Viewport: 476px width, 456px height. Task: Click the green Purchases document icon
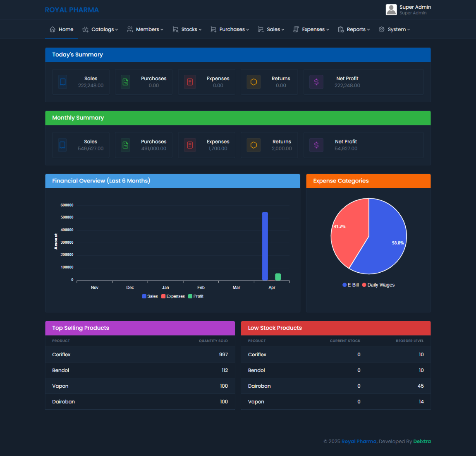click(125, 82)
